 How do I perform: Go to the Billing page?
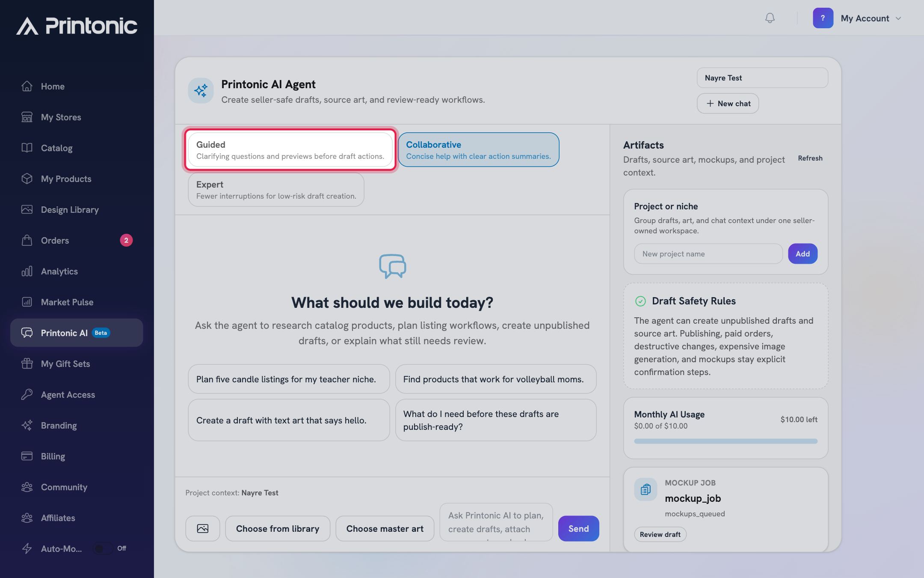[x=77, y=456]
